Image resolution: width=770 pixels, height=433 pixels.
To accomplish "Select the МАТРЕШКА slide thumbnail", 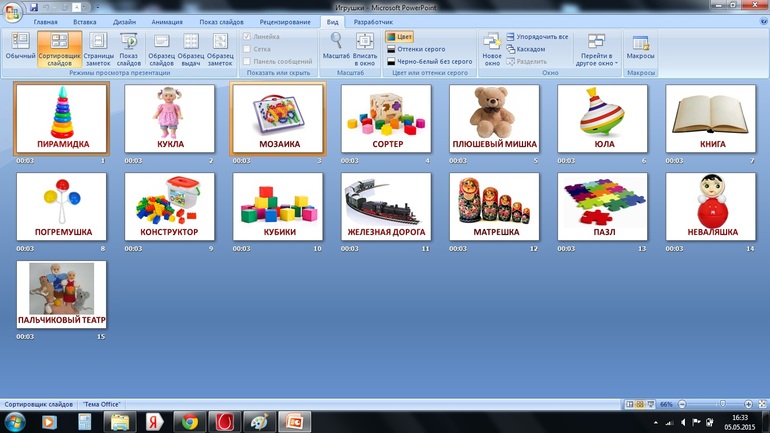I will [x=494, y=206].
